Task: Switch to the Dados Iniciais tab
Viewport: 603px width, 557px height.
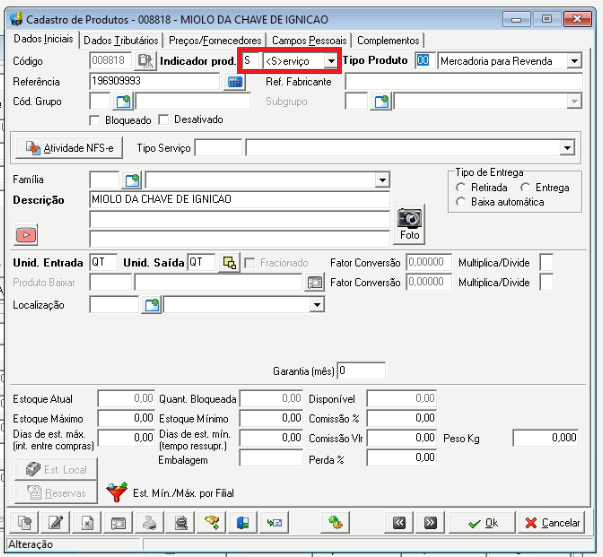Action: pyautogui.click(x=43, y=39)
